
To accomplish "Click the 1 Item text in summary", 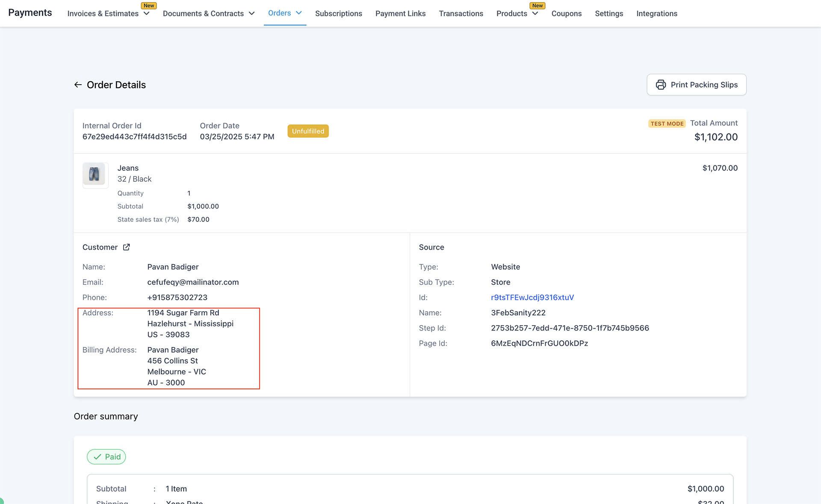I will (176, 489).
